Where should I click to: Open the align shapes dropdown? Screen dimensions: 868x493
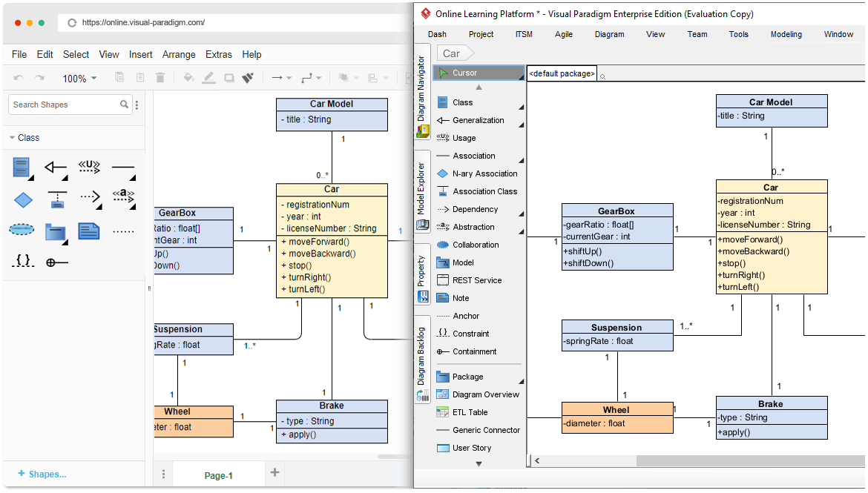click(x=378, y=78)
